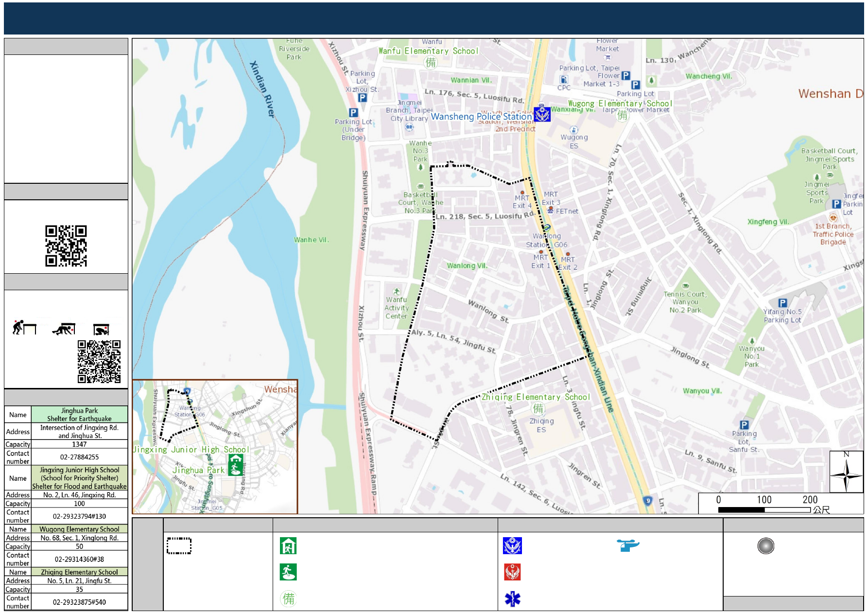Click the 'Jinghua Park Shelter for Earthquake' name cell
Image resolution: width=868 pixels, height=614 pixels.
coord(79,414)
